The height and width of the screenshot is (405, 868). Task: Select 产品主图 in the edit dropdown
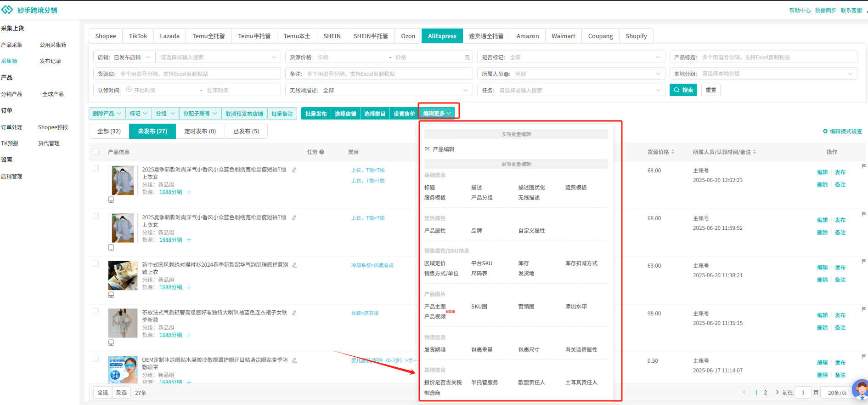point(435,307)
